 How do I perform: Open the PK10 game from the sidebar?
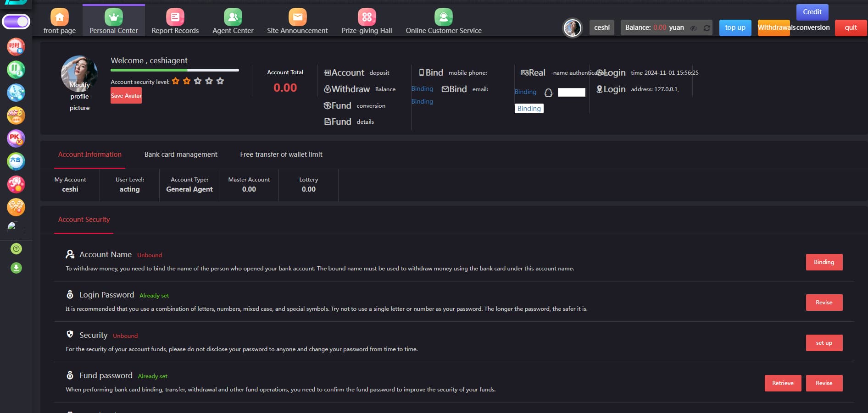point(16,138)
